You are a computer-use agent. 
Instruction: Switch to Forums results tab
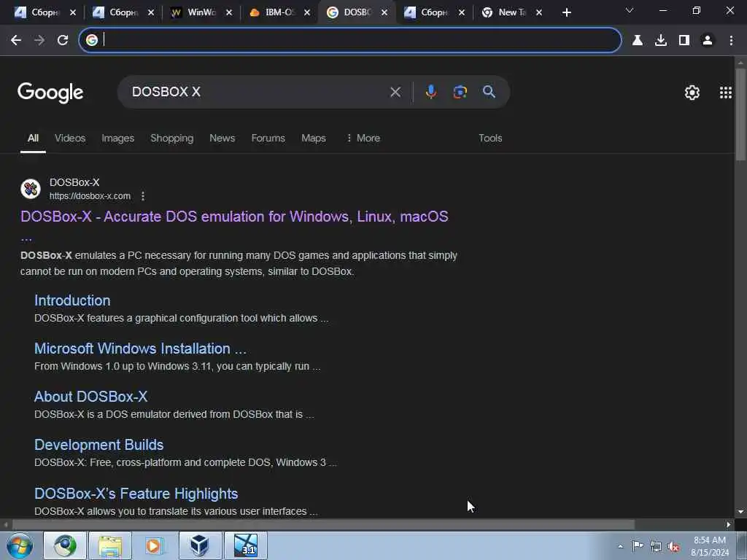click(268, 138)
